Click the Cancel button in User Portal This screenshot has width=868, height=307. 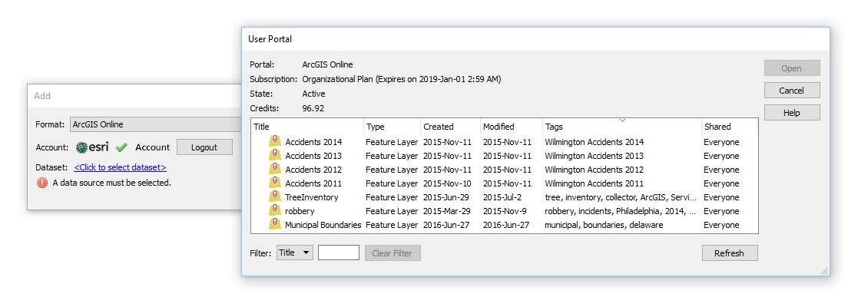pos(792,90)
